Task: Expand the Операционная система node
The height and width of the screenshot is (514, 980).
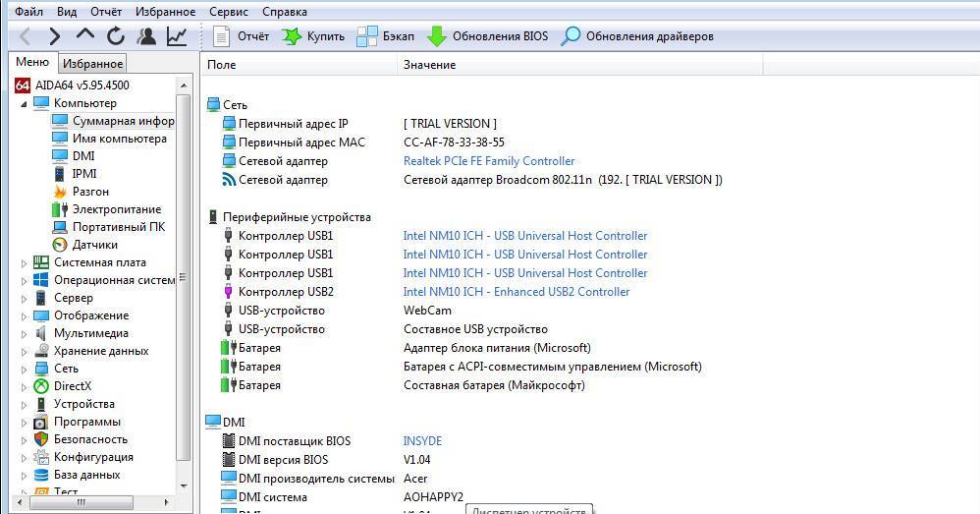Action: (x=24, y=281)
